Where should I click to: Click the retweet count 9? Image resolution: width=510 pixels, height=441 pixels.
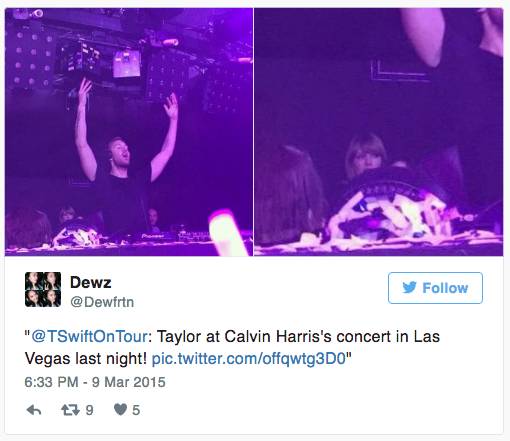89,410
